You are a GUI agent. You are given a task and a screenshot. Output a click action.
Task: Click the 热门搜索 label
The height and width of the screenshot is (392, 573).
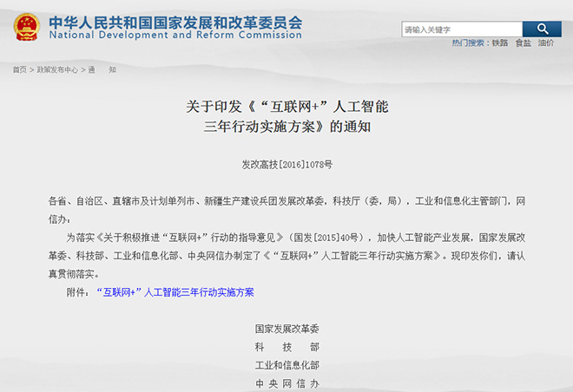click(x=468, y=43)
